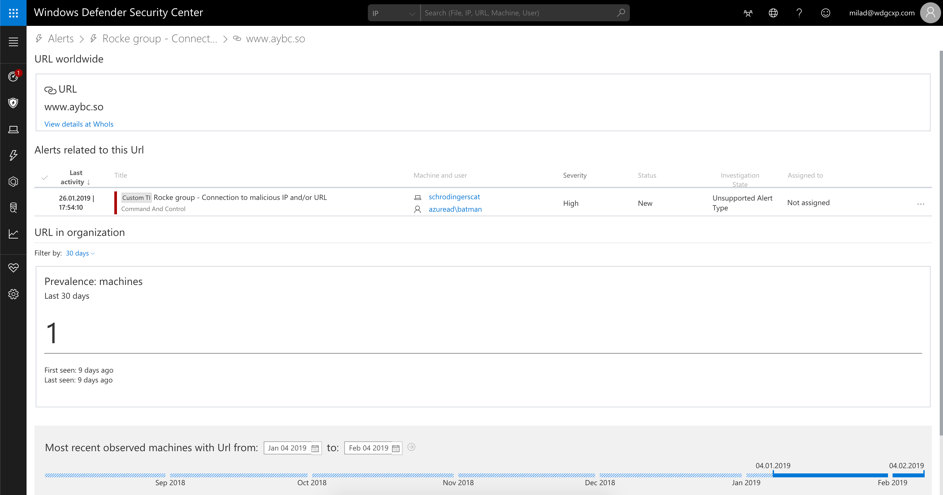Sort by Severity column header
Viewport: 943px width, 495px height.
[574, 176]
